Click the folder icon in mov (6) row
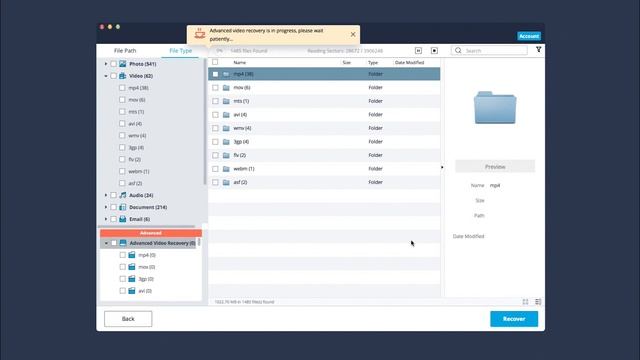 (226, 88)
